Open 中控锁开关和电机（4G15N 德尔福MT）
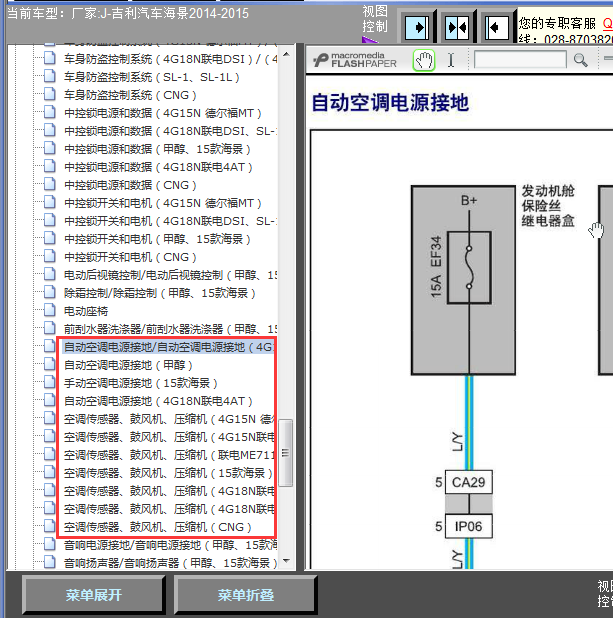 tap(163, 203)
